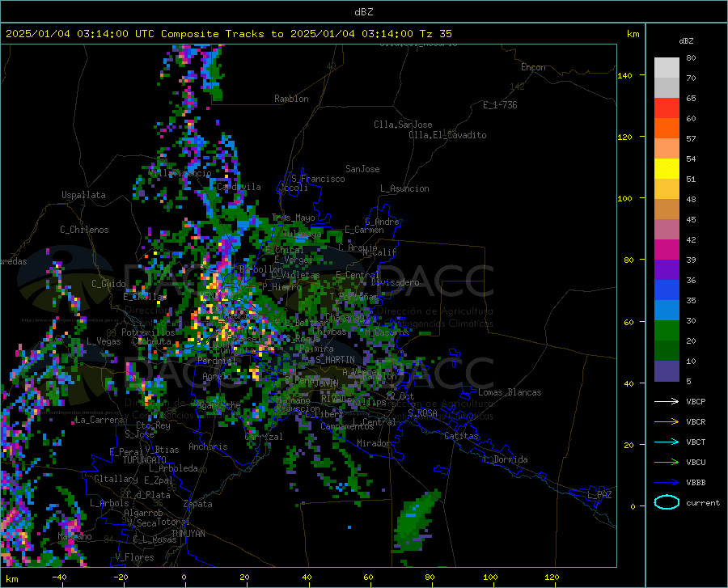Image resolution: width=728 pixels, height=588 pixels.
Task: Select the light gray 70-80 dBZ swatch
Action: click(667, 68)
